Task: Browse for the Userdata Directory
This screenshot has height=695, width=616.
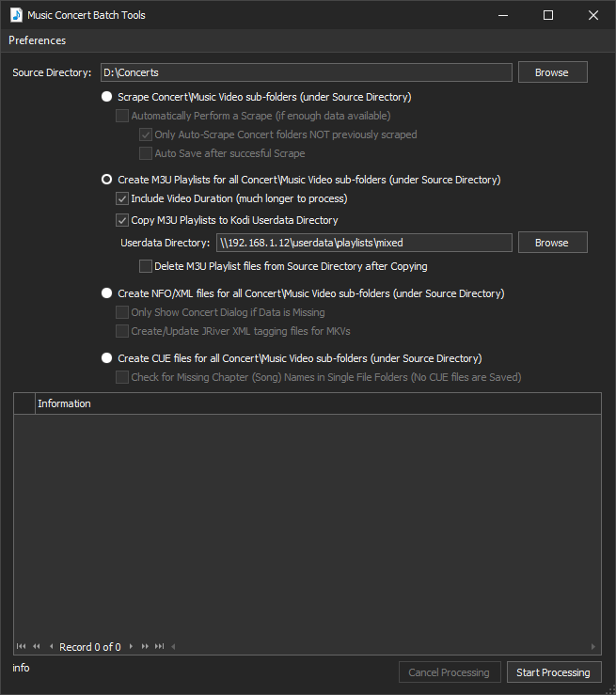Action: tap(551, 243)
